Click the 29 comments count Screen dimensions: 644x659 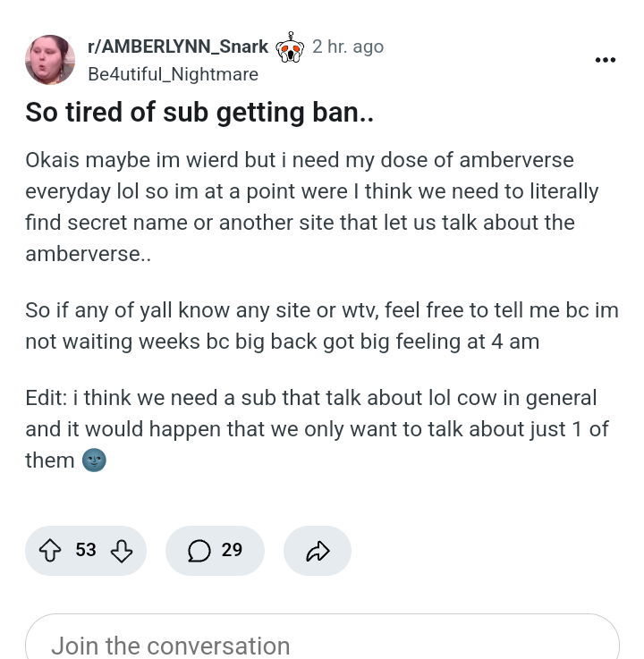point(232,550)
